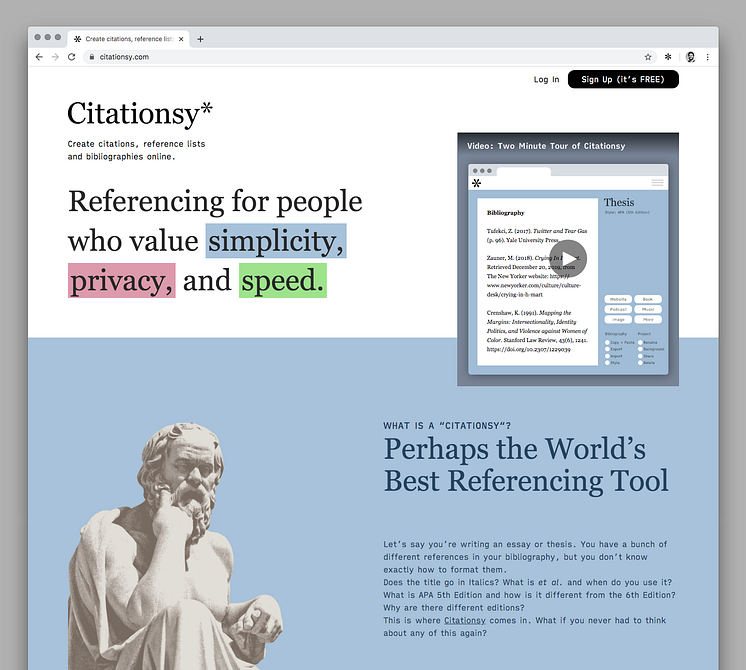Reload the citationsy.com page
Screen dimensions: 746x670
(71, 57)
